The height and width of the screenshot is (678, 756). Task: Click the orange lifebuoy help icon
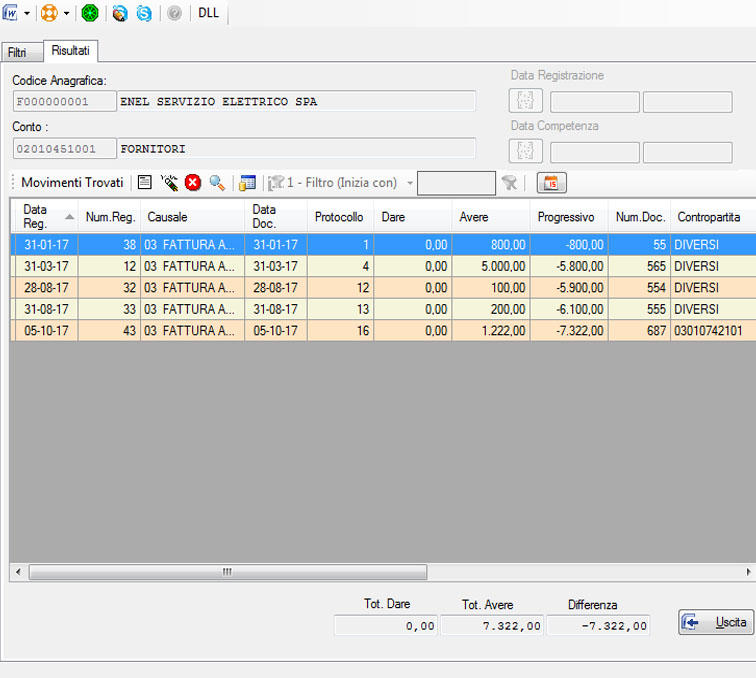49,13
